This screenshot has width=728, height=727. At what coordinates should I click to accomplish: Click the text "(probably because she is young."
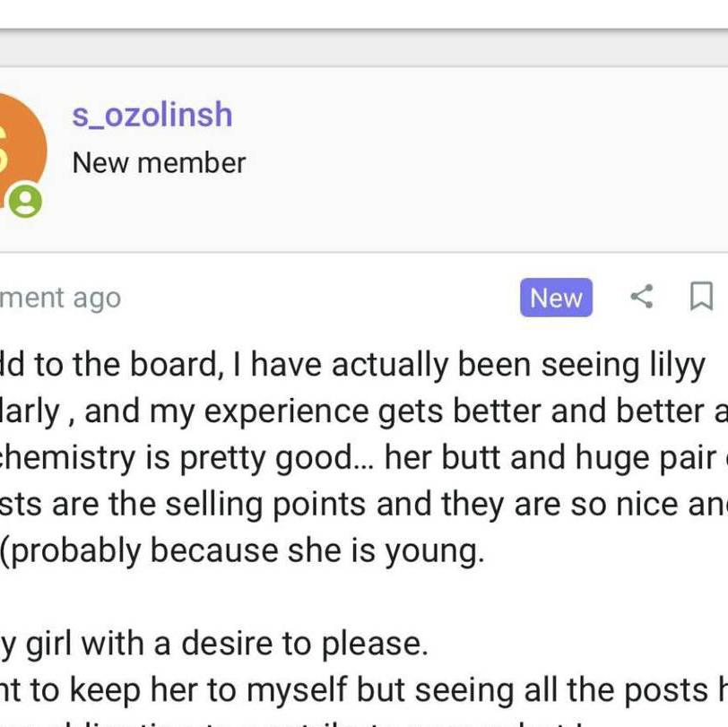(x=242, y=550)
